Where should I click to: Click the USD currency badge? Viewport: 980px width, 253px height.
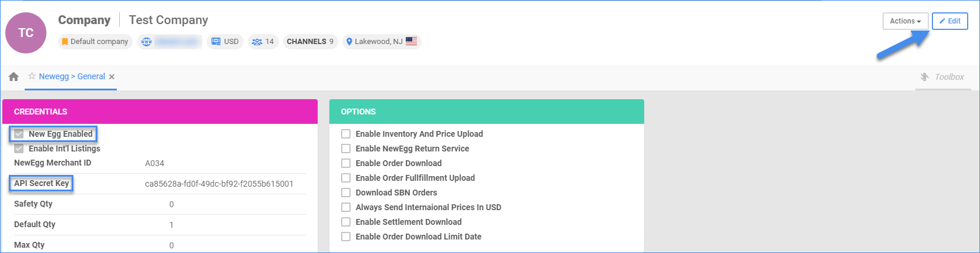(x=225, y=42)
